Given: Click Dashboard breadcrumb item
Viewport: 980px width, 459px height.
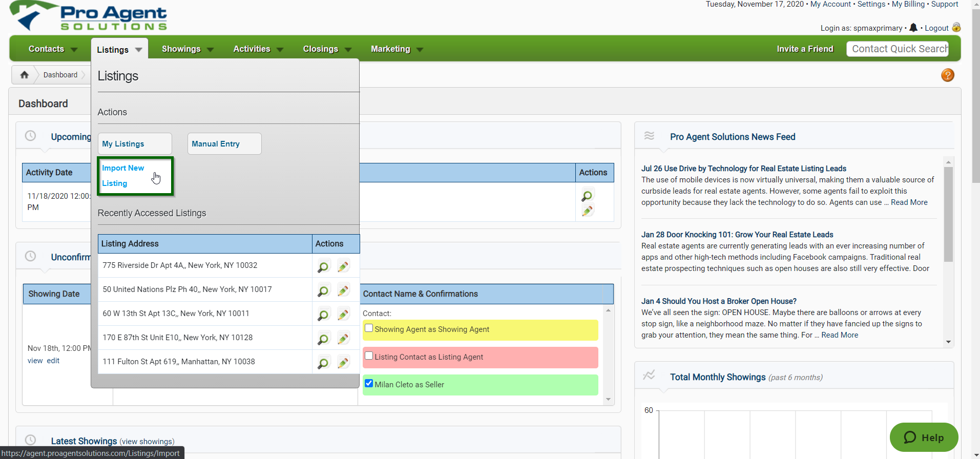Looking at the screenshot, I should (x=60, y=75).
